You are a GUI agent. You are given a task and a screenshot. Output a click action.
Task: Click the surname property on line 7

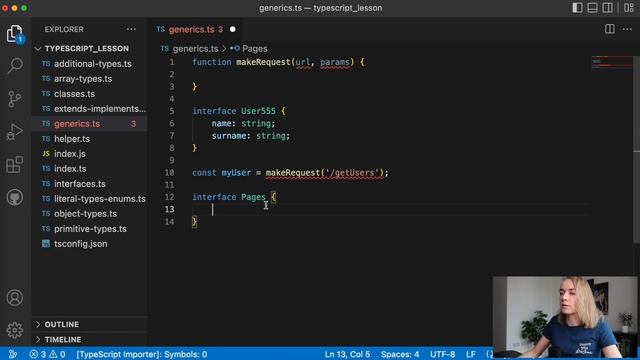click(x=229, y=136)
